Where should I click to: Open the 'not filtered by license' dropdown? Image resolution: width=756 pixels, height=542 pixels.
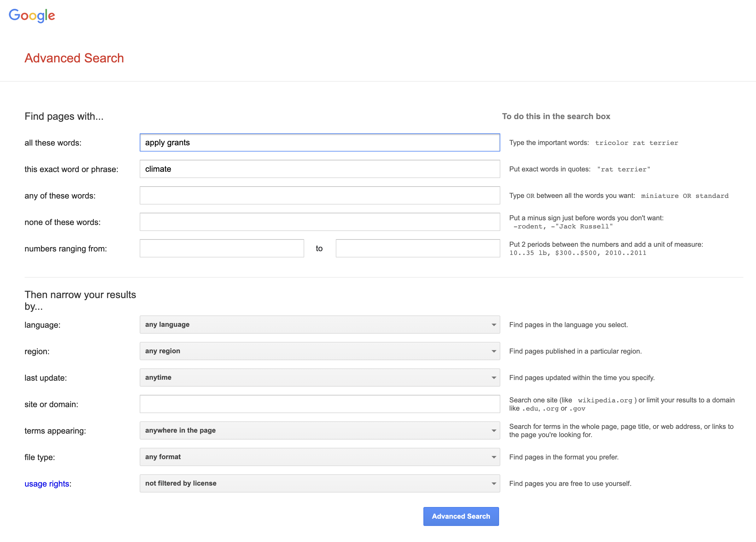click(x=319, y=483)
